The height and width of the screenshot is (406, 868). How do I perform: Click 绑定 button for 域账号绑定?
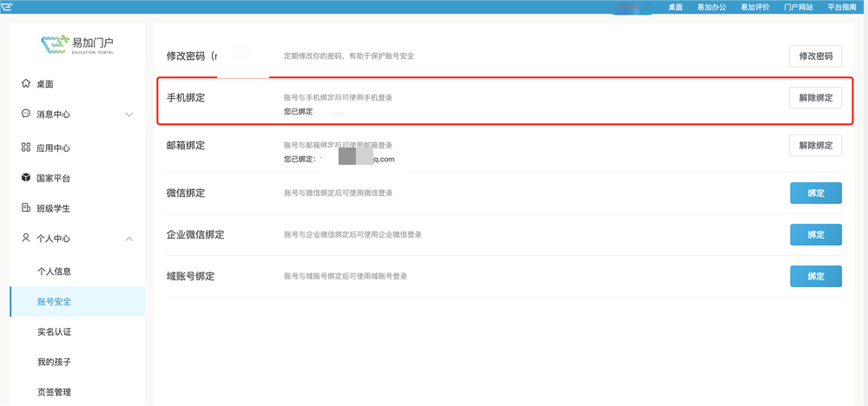coord(815,276)
